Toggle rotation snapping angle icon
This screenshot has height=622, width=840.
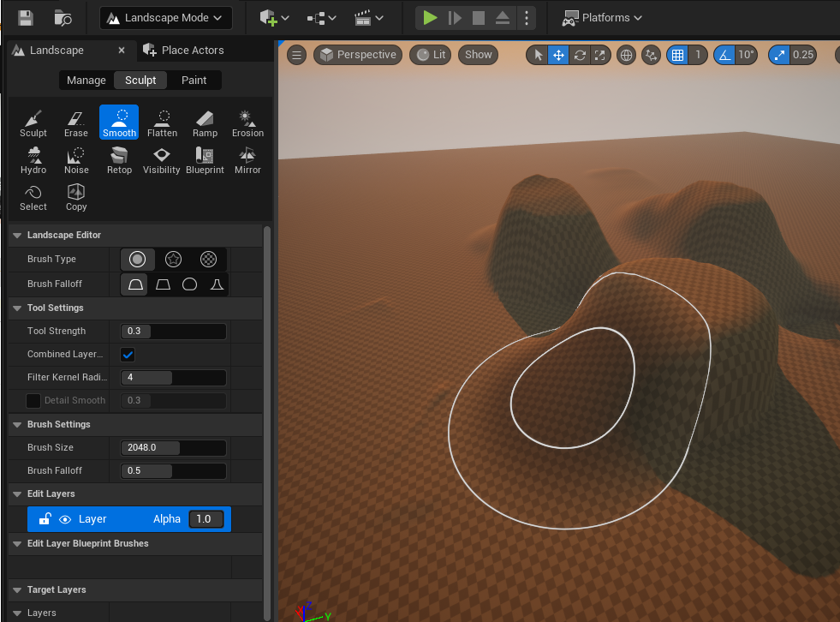click(724, 55)
